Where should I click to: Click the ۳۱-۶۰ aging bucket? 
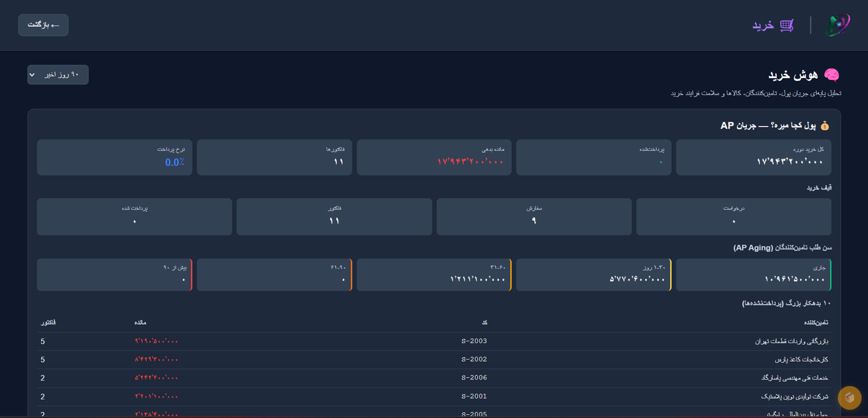[x=434, y=275]
